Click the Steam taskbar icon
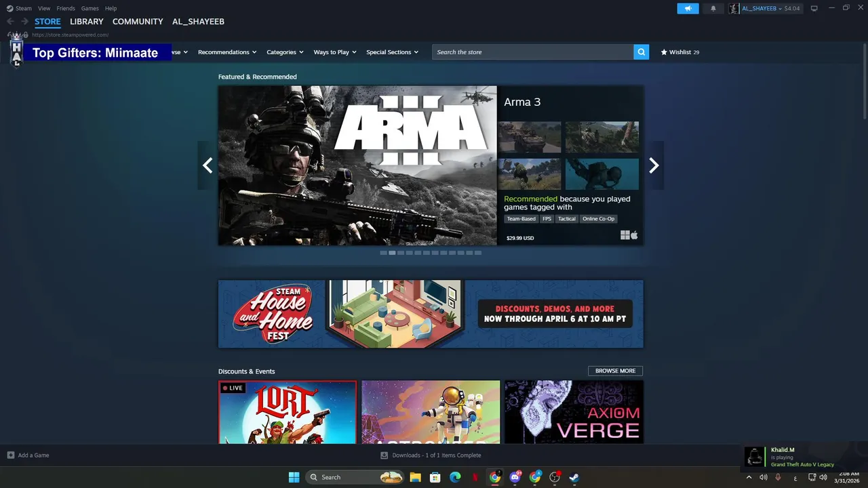This screenshot has width=868, height=488. [x=574, y=477]
